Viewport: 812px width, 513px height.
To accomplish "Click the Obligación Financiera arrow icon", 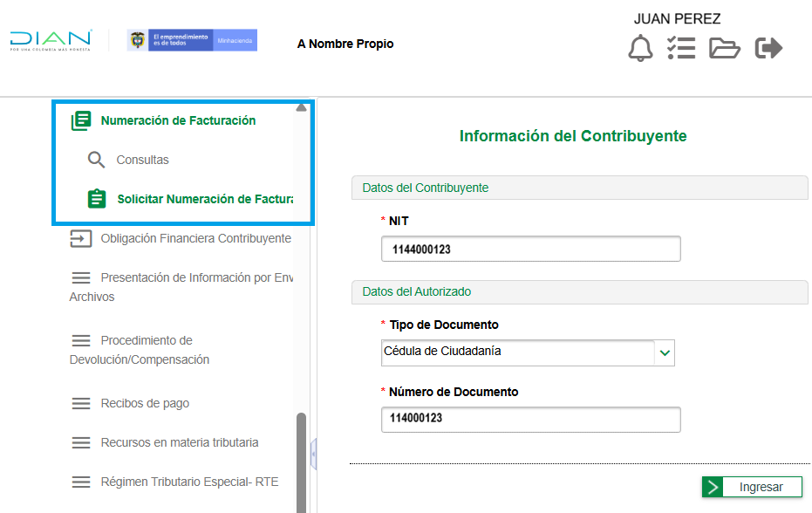I will pos(81,239).
